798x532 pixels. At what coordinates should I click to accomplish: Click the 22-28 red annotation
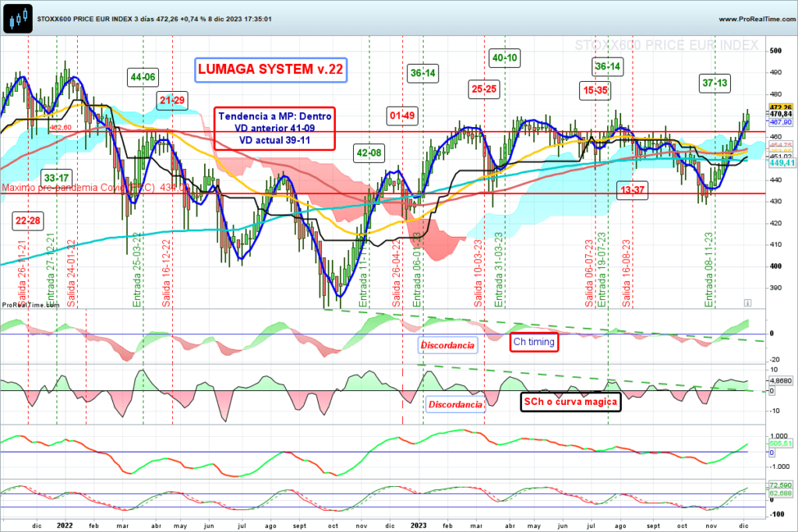[27, 220]
